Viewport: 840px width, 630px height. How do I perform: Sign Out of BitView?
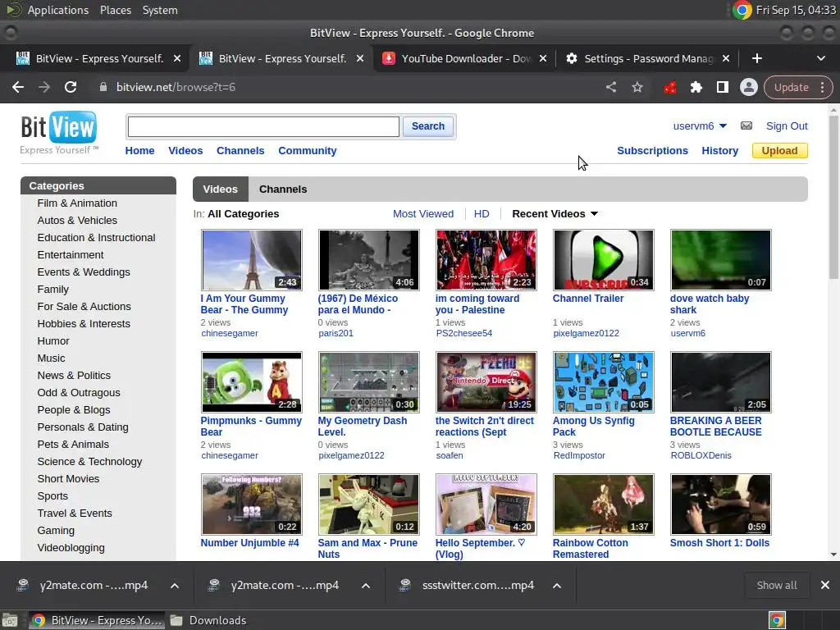click(x=787, y=126)
